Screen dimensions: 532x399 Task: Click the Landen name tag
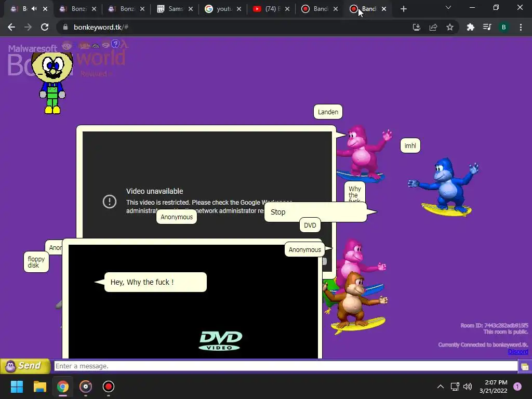(x=328, y=112)
